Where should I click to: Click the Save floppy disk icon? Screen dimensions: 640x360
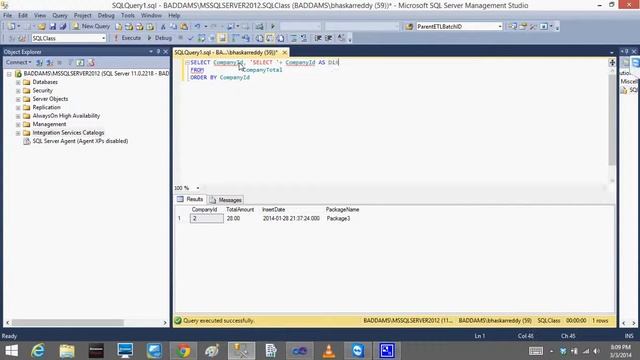coord(52,27)
